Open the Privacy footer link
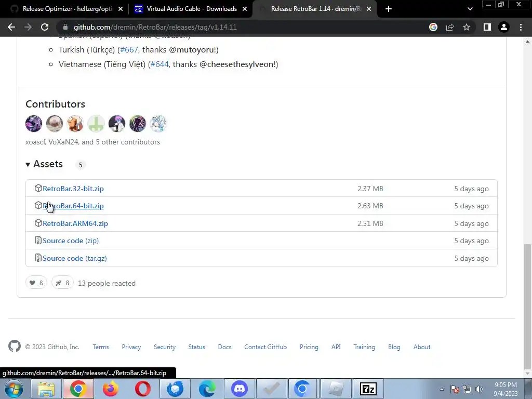532x399 pixels. (131, 347)
